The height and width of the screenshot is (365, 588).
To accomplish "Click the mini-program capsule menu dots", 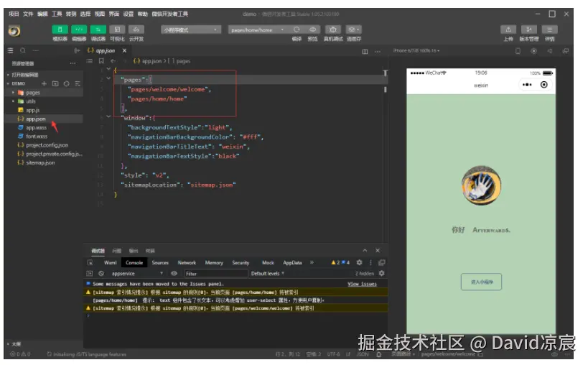I will (x=527, y=85).
